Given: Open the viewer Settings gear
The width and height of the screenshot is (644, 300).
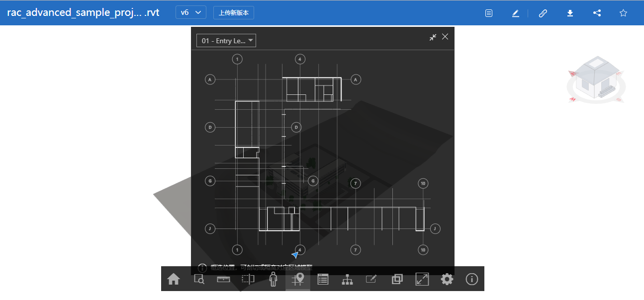Looking at the screenshot, I should coord(447,279).
